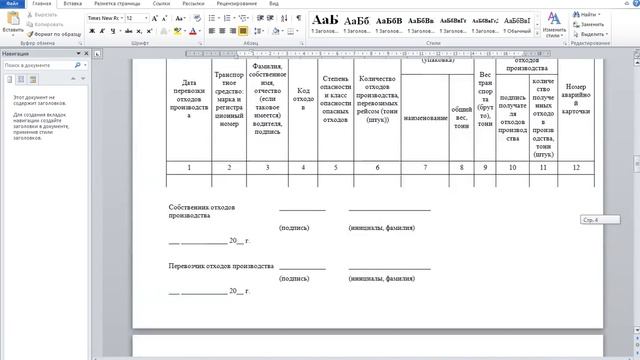Click the Line Spacing icon
640x360 pixels.
point(257,31)
